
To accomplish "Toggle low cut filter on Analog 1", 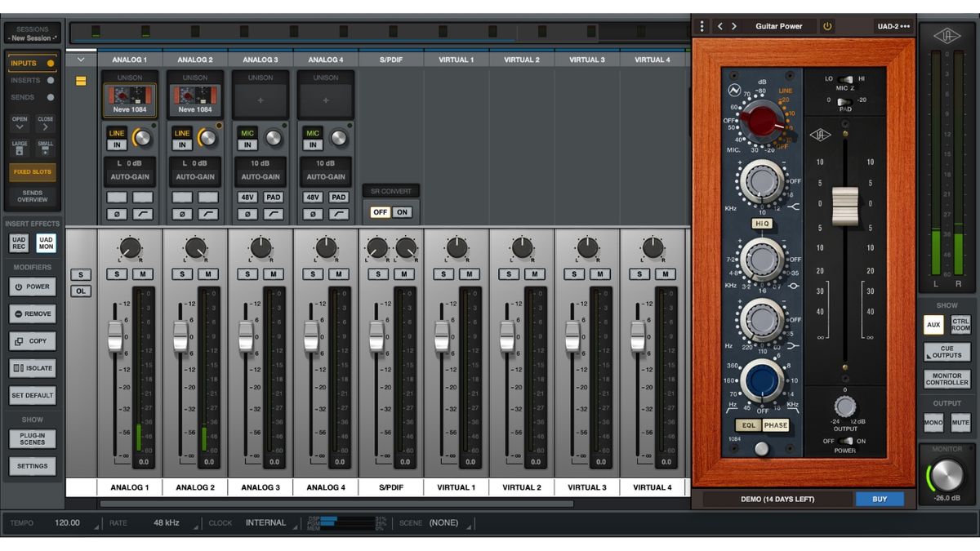I will 143,214.
